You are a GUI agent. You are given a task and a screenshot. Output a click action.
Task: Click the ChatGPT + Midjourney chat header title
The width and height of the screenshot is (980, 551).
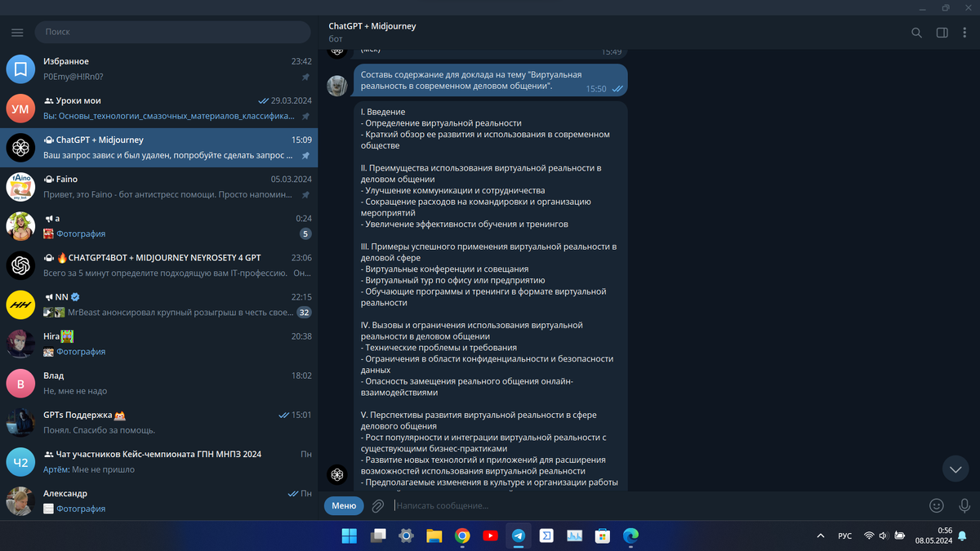click(x=372, y=26)
